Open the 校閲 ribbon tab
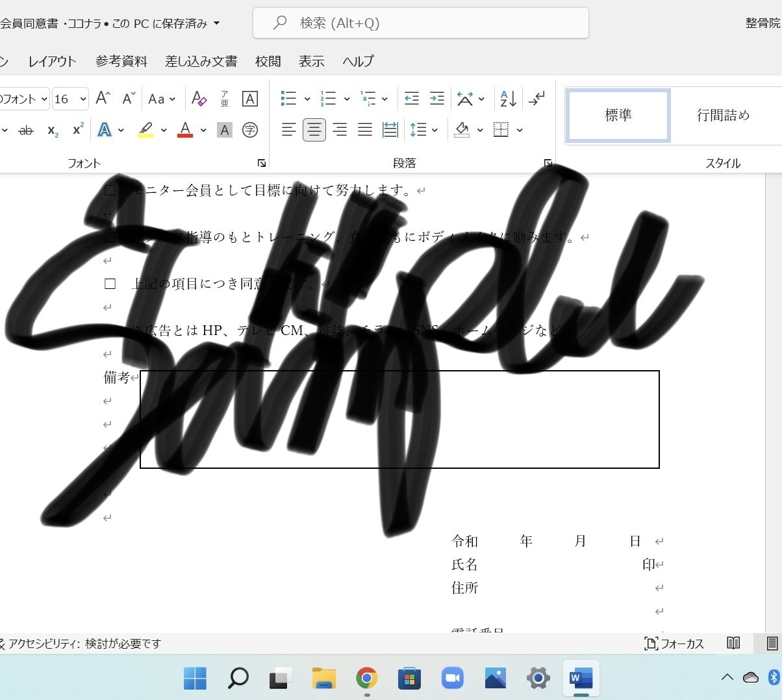The height and width of the screenshot is (700, 782). pos(268,61)
